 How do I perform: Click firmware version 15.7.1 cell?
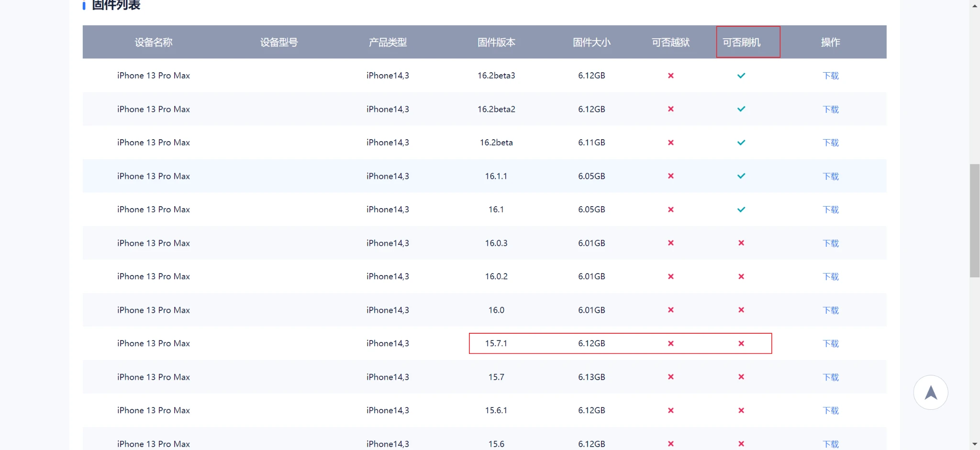[496, 343]
